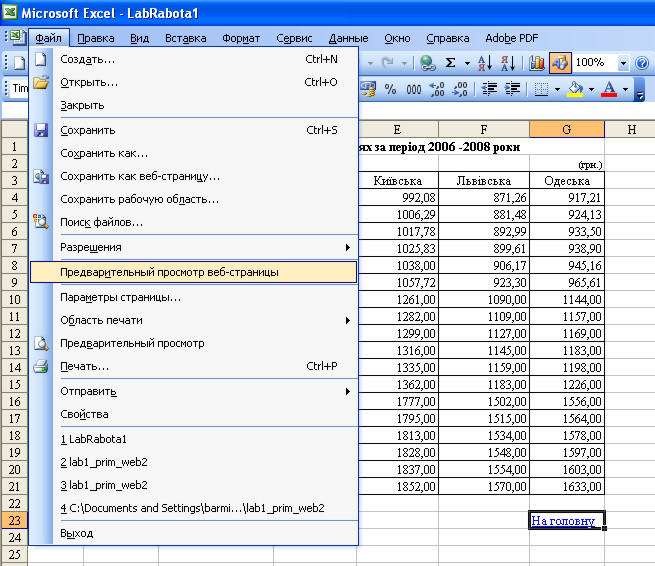Screen dimensions: 655x566
Task: Follow the На головну hyperlink
Action: [563, 521]
